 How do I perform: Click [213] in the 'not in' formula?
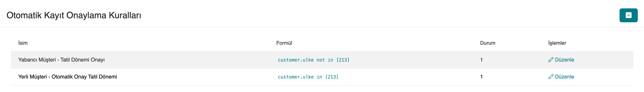click(343, 60)
